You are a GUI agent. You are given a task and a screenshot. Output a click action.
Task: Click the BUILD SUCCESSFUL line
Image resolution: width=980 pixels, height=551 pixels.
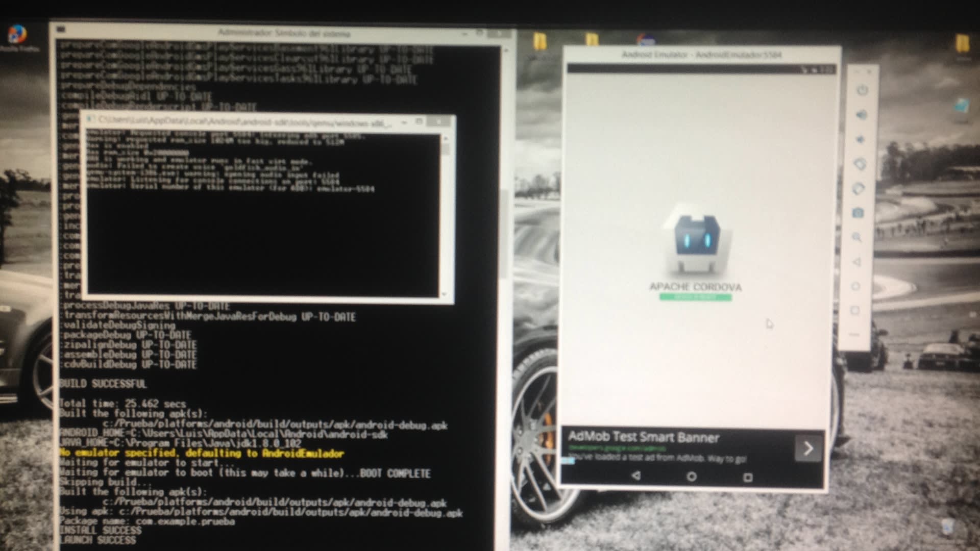[x=103, y=384]
